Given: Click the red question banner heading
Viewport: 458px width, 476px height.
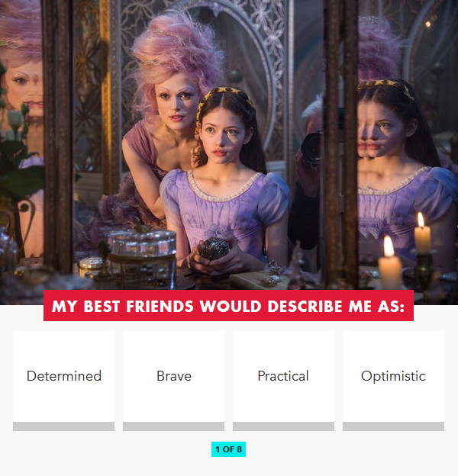Looking at the screenshot, I should (x=228, y=306).
